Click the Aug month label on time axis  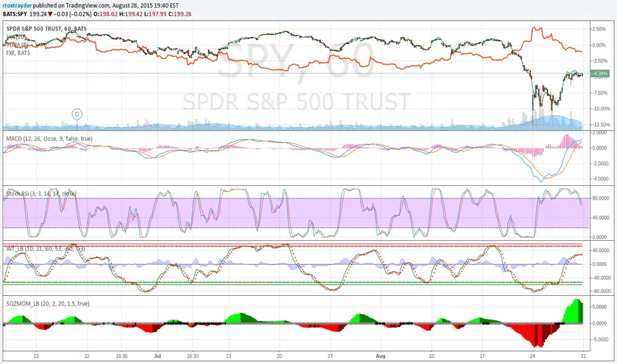(381, 356)
